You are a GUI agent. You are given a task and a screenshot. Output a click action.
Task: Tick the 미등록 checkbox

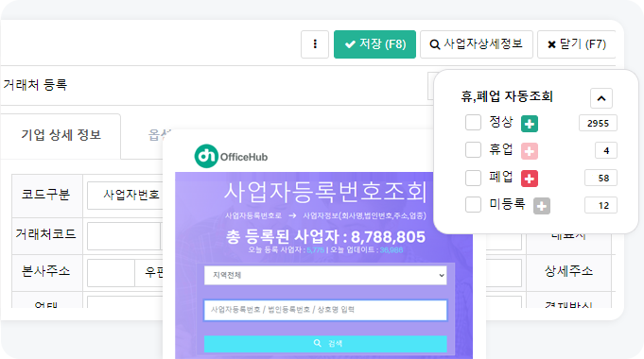(473, 204)
